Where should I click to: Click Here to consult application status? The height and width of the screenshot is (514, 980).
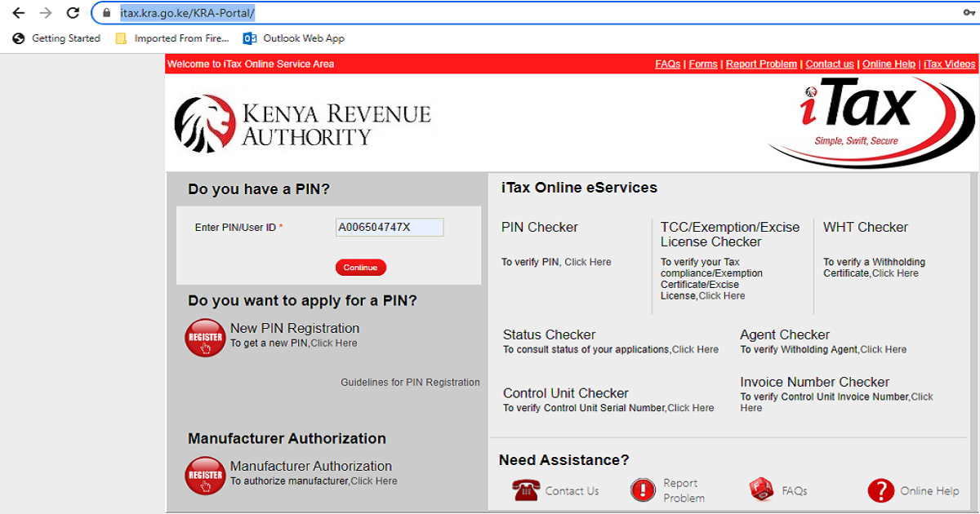pos(695,349)
